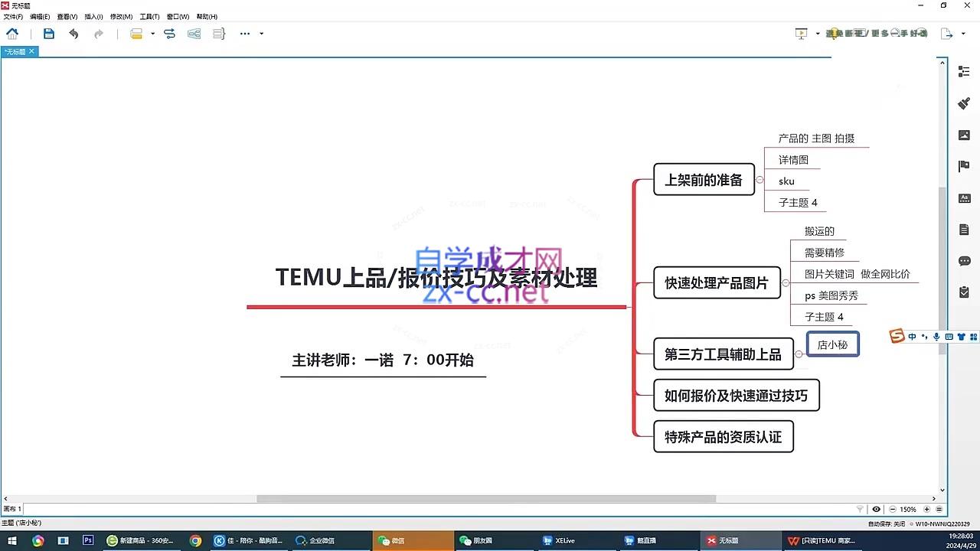The image size is (980, 551).
Task: Close the *无标题 document tab
Action: point(31,51)
